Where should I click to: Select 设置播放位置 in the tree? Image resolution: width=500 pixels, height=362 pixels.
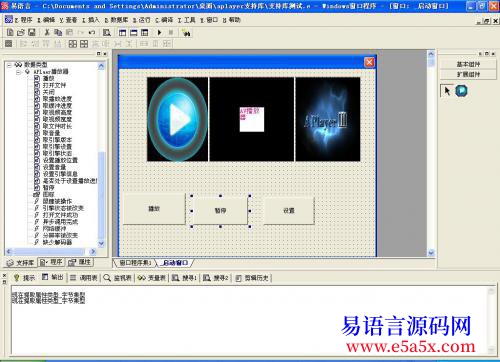coord(60,160)
